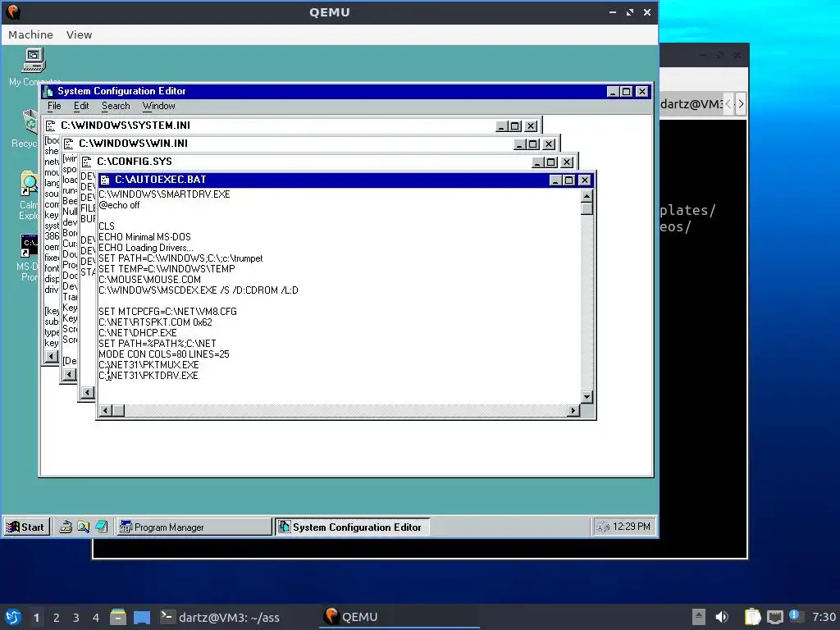Click the line C:\NET\DHCP.EXE
The width and height of the screenshot is (840, 630).
click(138, 333)
